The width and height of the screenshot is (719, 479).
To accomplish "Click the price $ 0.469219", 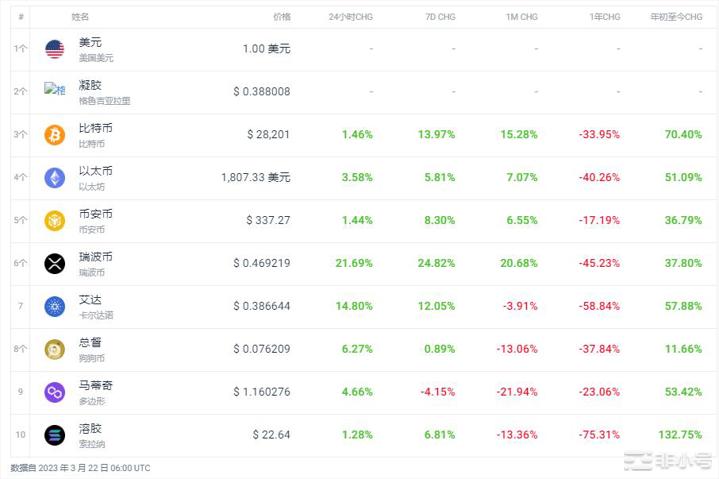I will coord(261,263).
